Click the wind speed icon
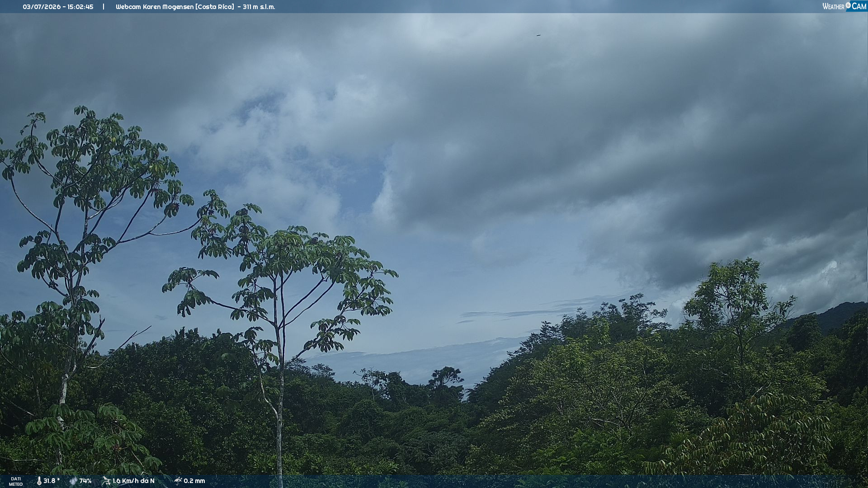 (106, 481)
